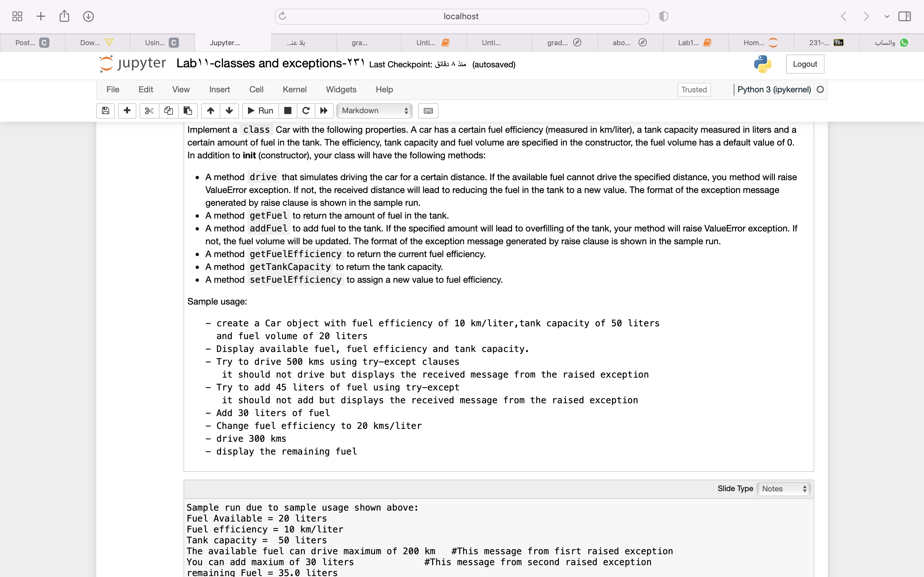Cut the selected cells
924x577 pixels.
(149, 111)
